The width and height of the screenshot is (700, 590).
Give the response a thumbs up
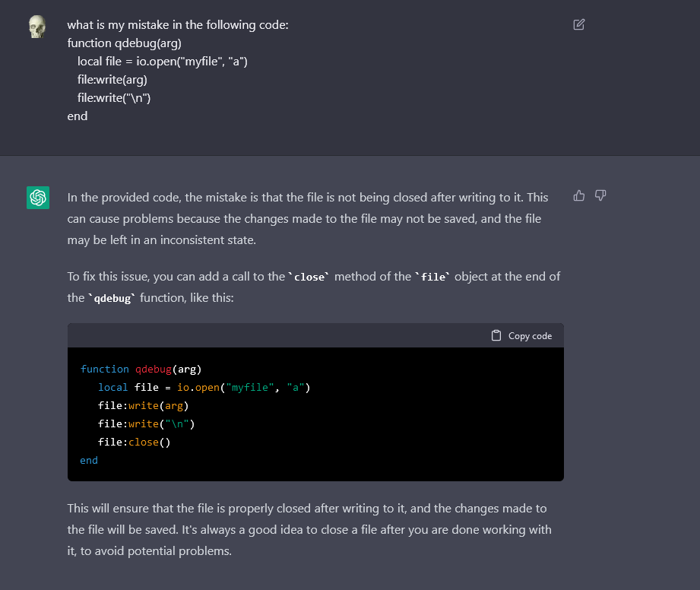pyautogui.click(x=578, y=195)
